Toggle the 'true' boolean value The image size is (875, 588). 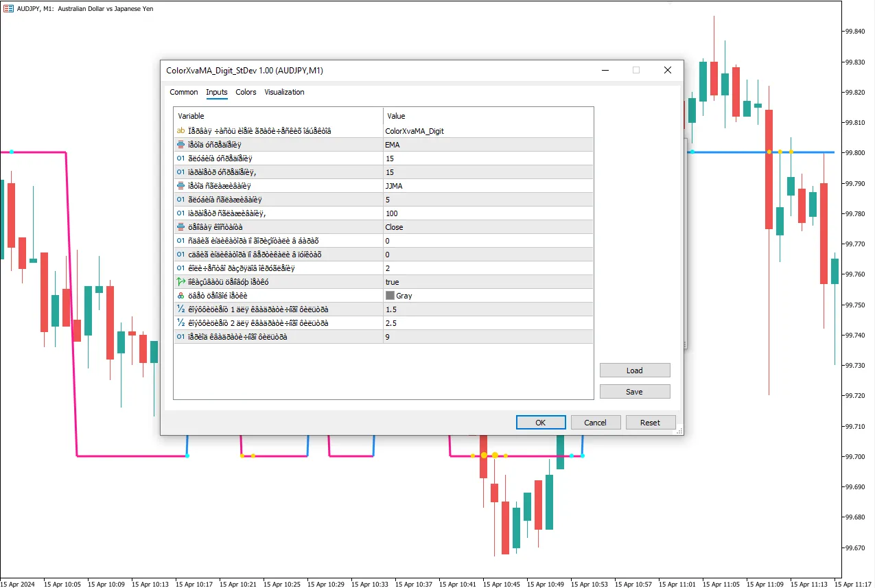click(x=487, y=282)
